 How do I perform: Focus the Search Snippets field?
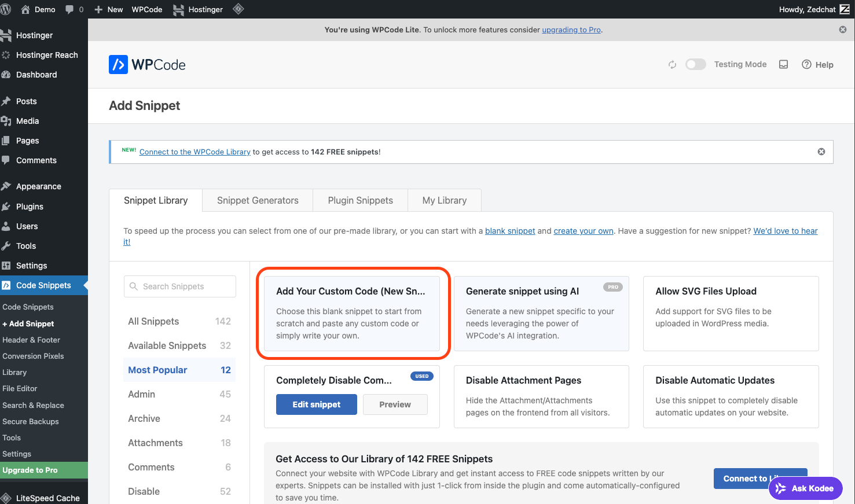(180, 286)
